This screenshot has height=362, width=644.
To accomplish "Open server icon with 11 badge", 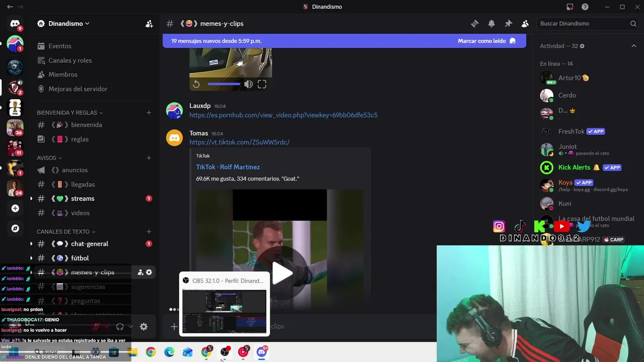I will coord(15,148).
